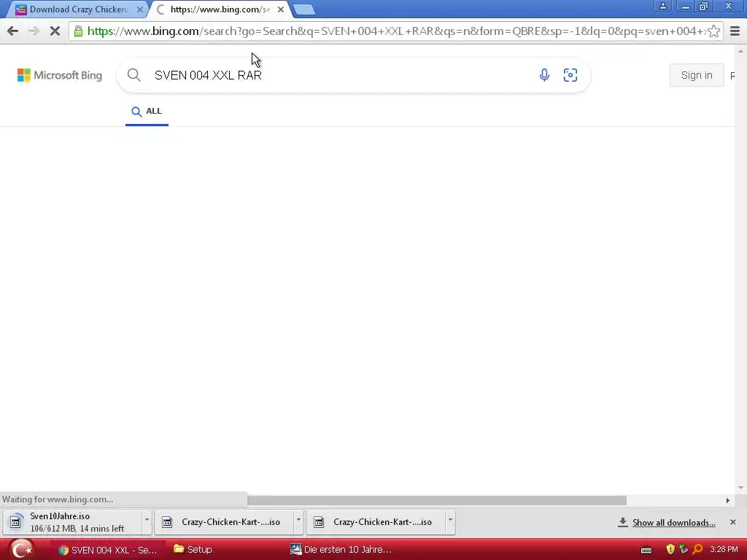The width and height of the screenshot is (747, 560).
Task: Stop loading the Bing page
Action: 55,31
